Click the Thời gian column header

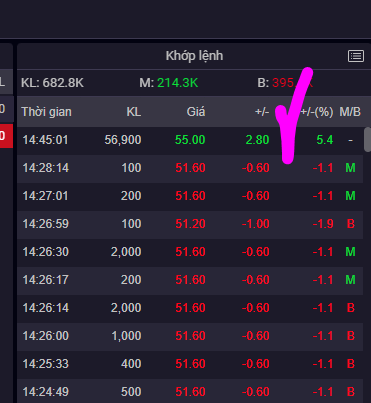pyautogui.click(x=46, y=112)
